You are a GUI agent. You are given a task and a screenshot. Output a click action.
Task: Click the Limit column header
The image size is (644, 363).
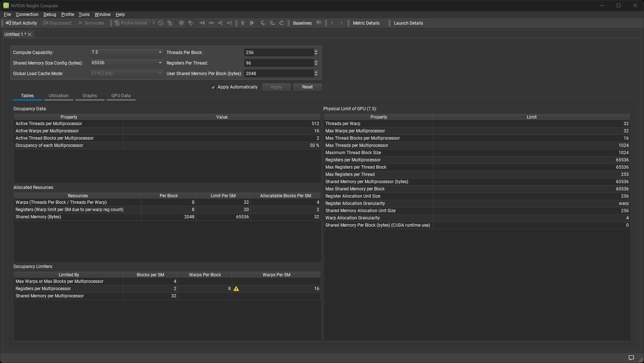point(532,117)
